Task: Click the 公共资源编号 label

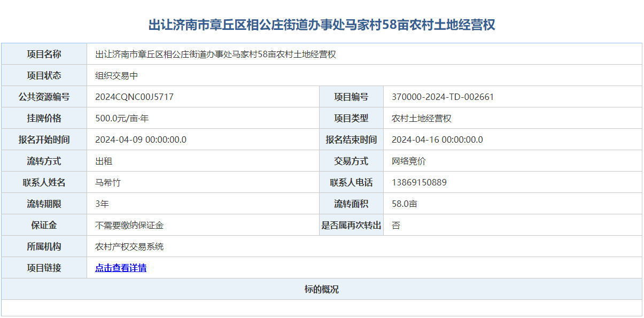Action: click(44, 97)
